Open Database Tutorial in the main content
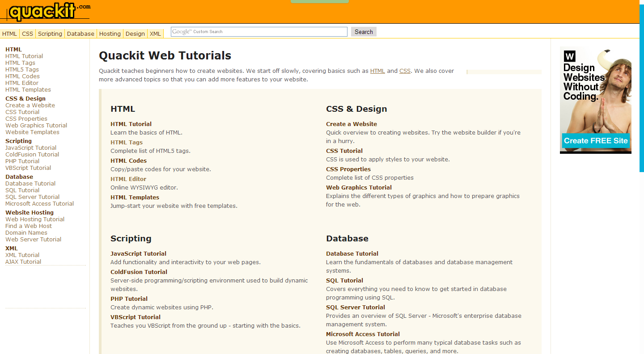This screenshot has width=644, height=354. [352, 254]
